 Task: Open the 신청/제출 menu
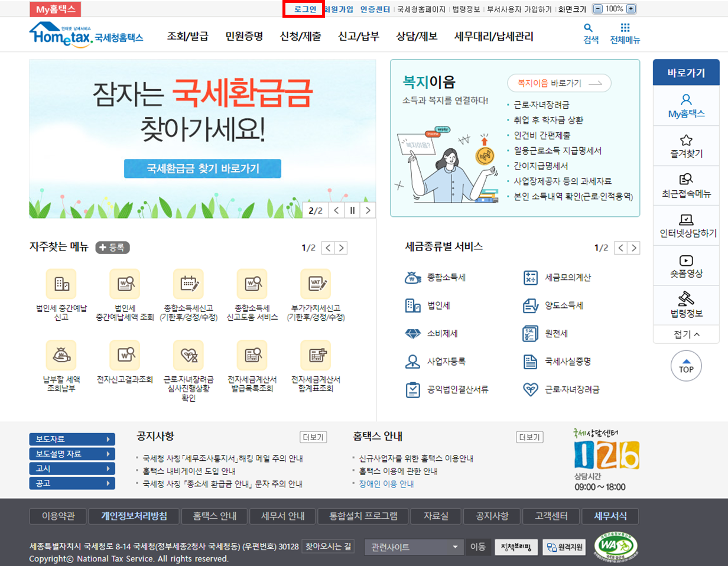pos(301,37)
